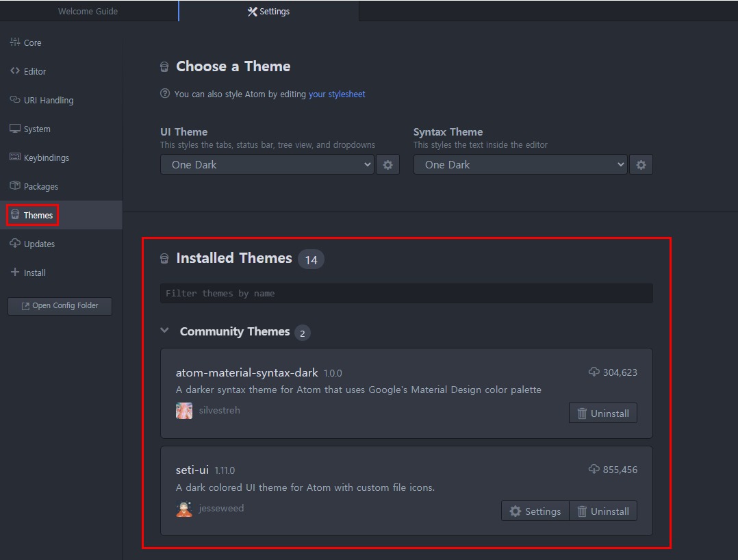Image resolution: width=738 pixels, height=560 pixels.
Task: Click the question mark help icon
Action: tap(165, 93)
